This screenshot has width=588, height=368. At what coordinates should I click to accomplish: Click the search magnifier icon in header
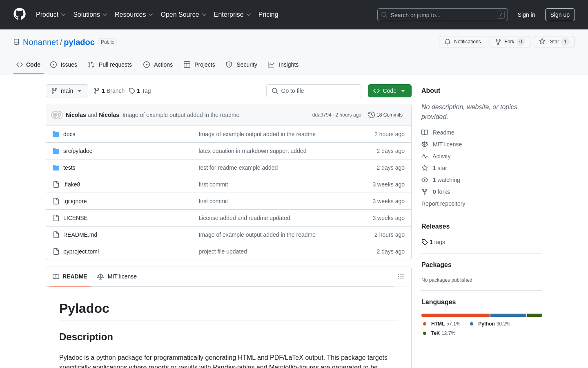point(384,15)
